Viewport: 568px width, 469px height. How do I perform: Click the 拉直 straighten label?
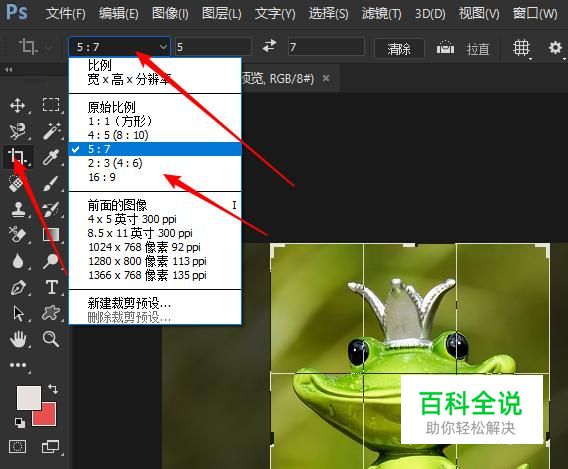(478, 49)
